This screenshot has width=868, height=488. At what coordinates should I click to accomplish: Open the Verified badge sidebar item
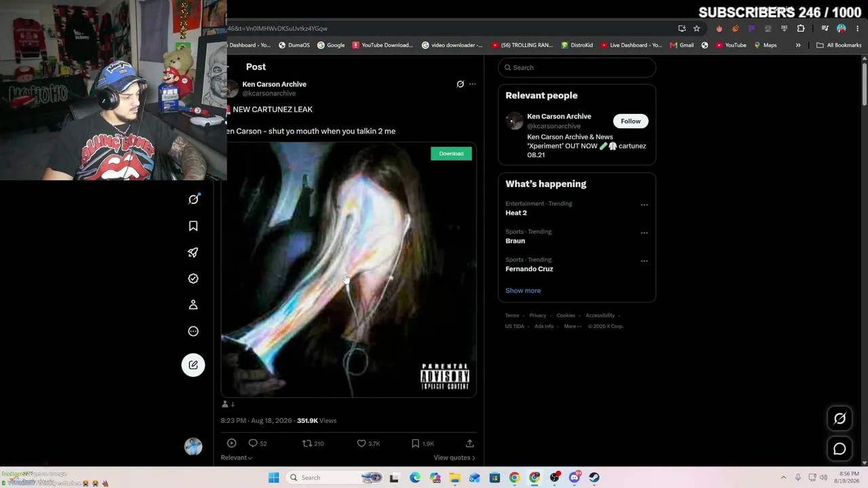[x=193, y=279]
